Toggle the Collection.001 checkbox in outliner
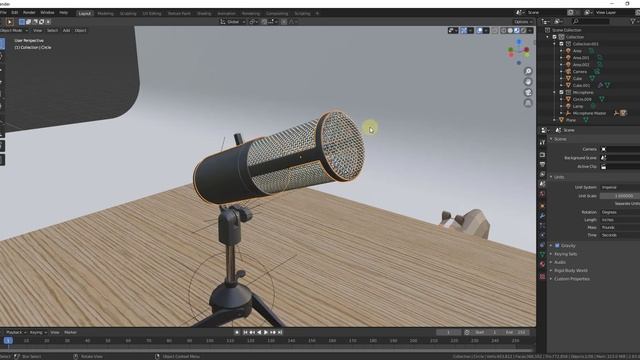 point(561,44)
